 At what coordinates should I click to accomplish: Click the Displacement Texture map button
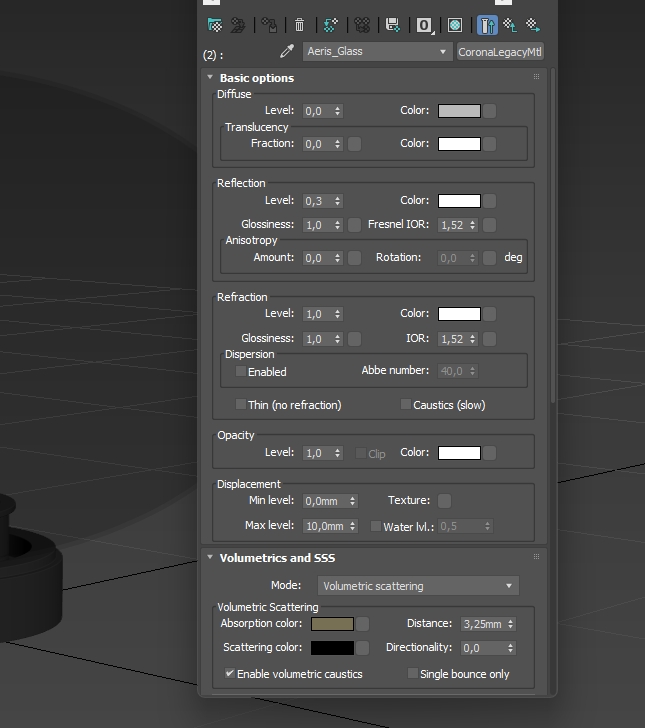pyautogui.click(x=444, y=500)
